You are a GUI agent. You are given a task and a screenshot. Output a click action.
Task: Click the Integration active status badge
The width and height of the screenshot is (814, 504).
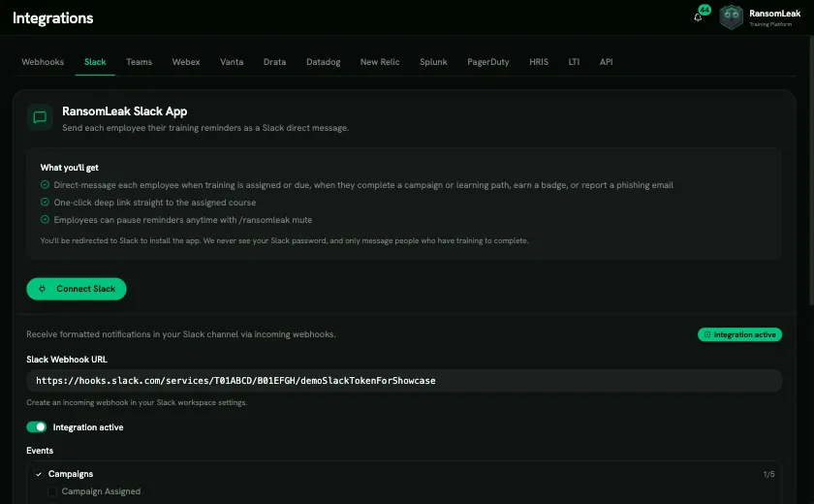coord(739,334)
